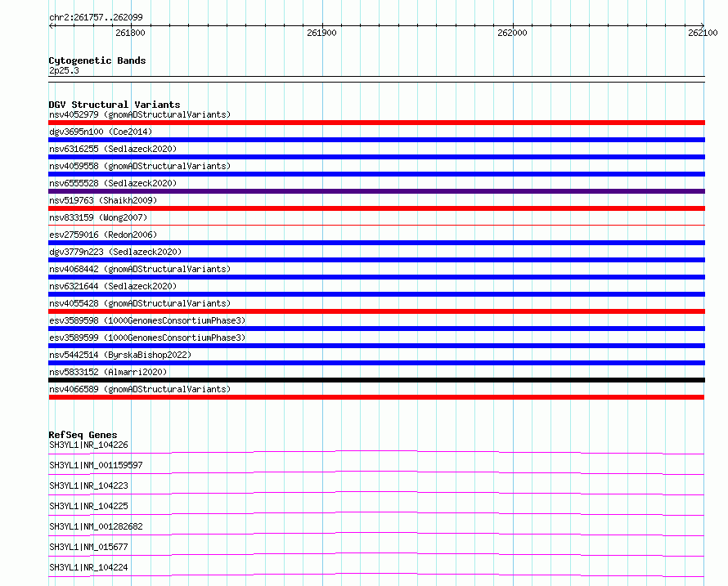This screenshot has width=728, height=586.
Task: Open transcript SH3YL1|NM_001159597
Action: click(96, 465)
